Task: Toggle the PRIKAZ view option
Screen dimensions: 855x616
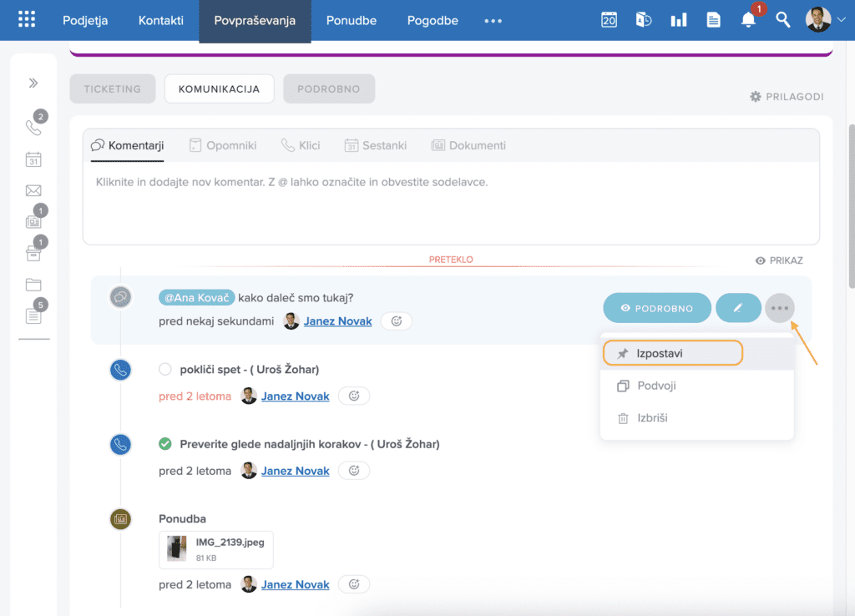Action: (778, 260)
